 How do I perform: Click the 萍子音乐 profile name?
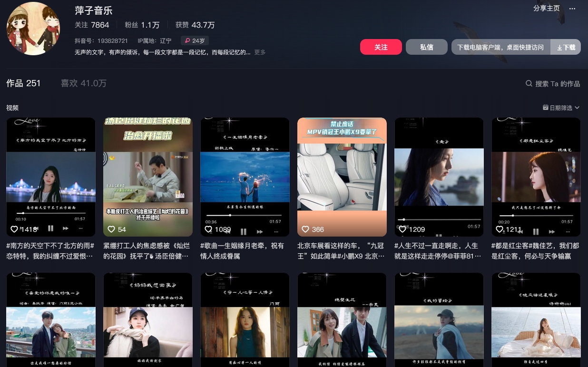pyautogui.click(x=94, y=10)
